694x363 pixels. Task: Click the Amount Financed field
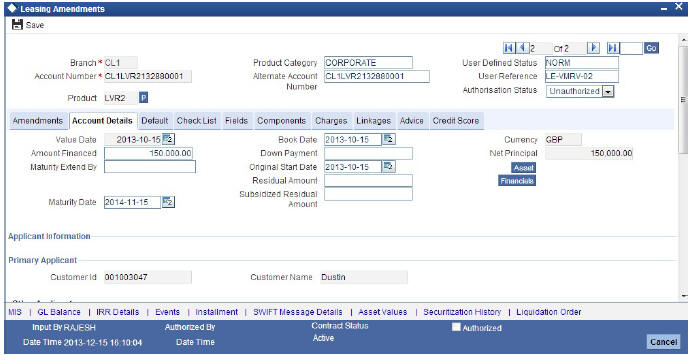[148, 153]
